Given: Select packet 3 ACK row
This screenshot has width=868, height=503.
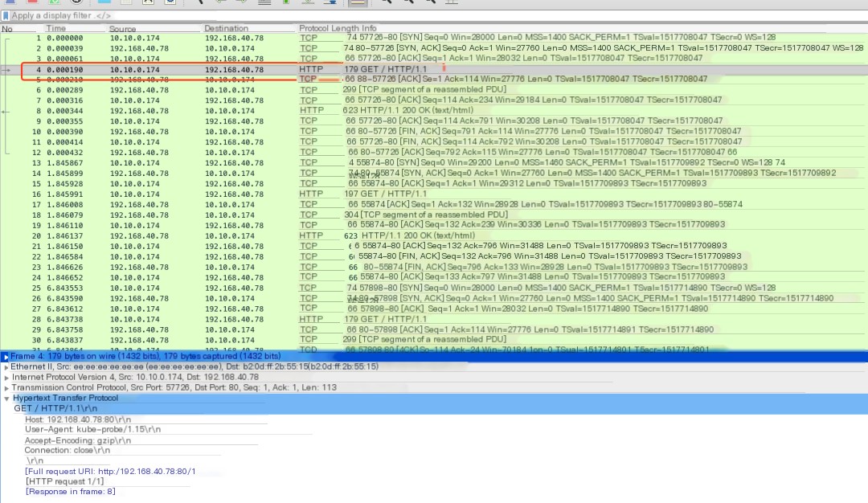Looking at the screenshot, I should point(434,59).
